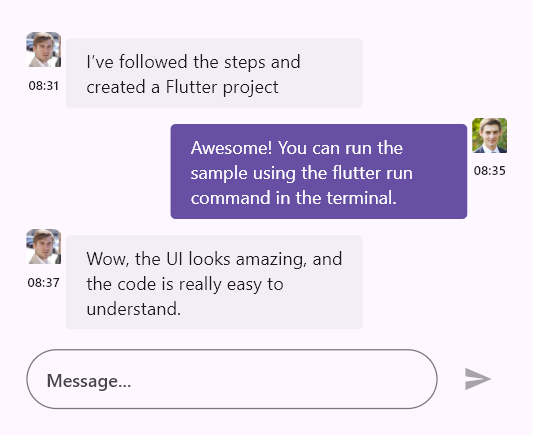Screen dimensions: 533x435
Task: Open sender avatar beside the 08:31 message
Action: click(44, 49)
